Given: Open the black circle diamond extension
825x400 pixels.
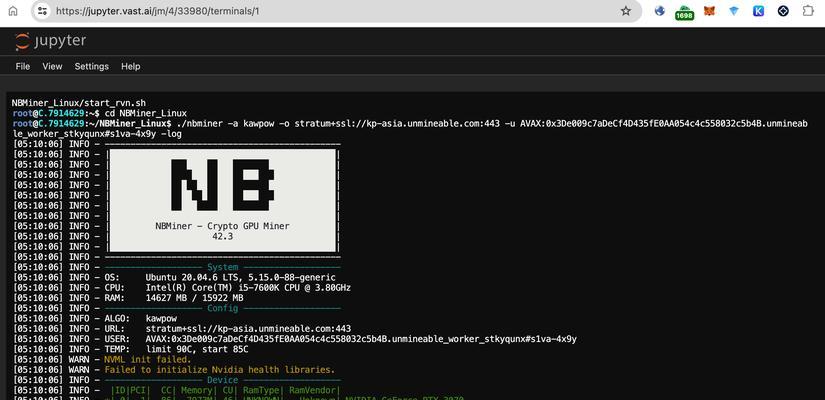Looking at the screenshot, I should tap(783, 11).
